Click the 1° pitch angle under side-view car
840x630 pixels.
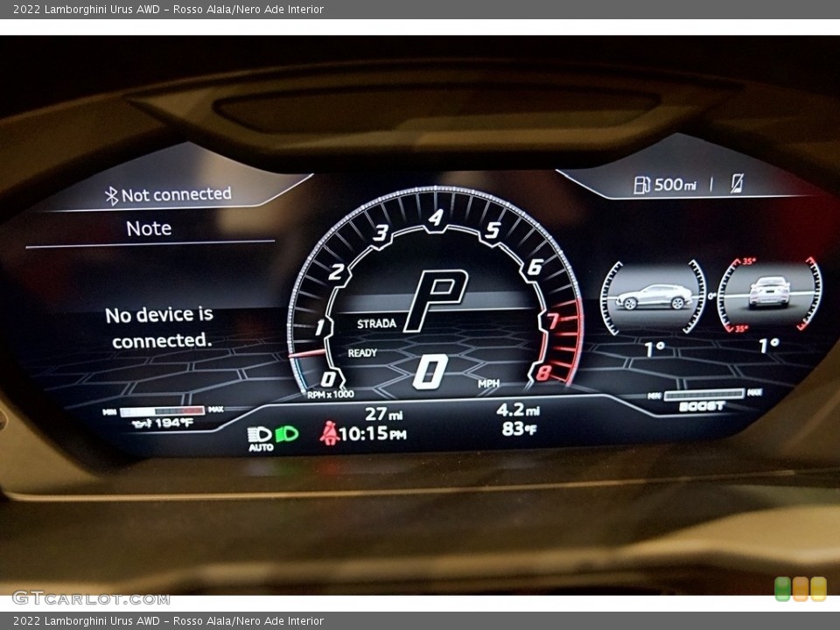click(654, 349)
